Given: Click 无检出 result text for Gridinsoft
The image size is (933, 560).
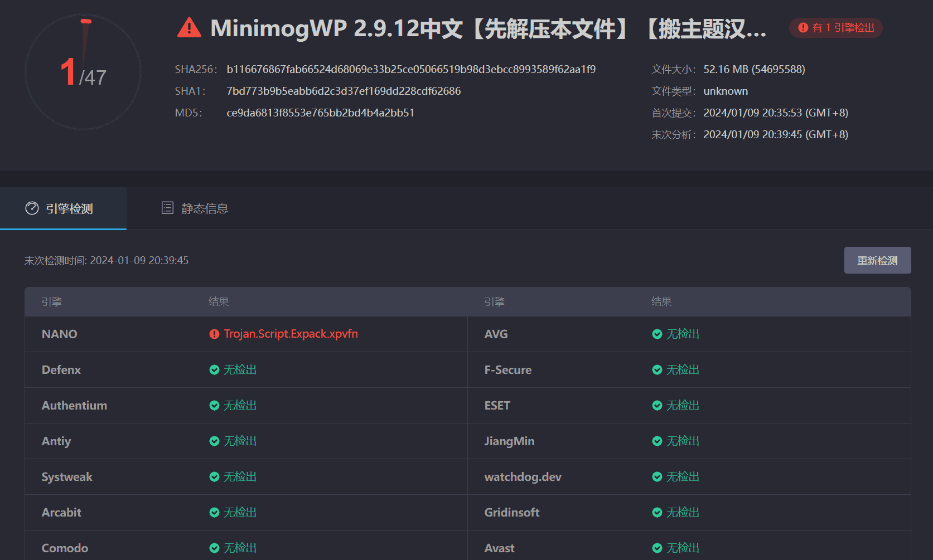Looking at the screenshot, I should (x=683, y=512).
